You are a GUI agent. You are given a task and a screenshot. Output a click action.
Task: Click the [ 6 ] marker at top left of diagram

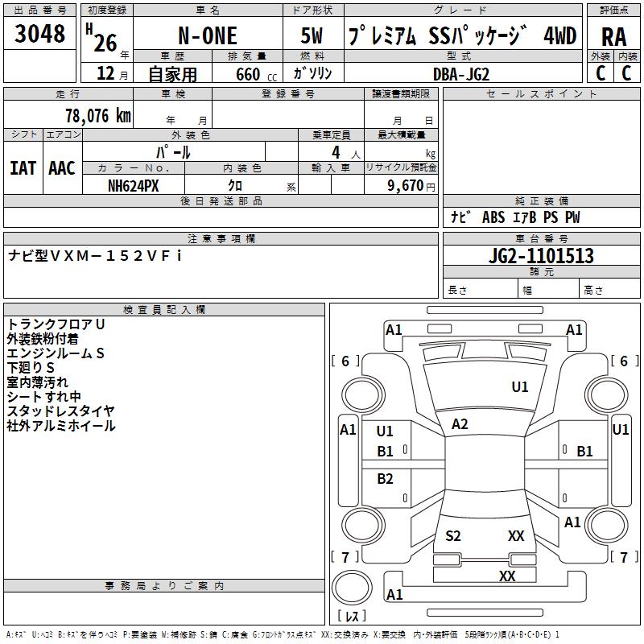pyautogui.click(x=345, y=361)
